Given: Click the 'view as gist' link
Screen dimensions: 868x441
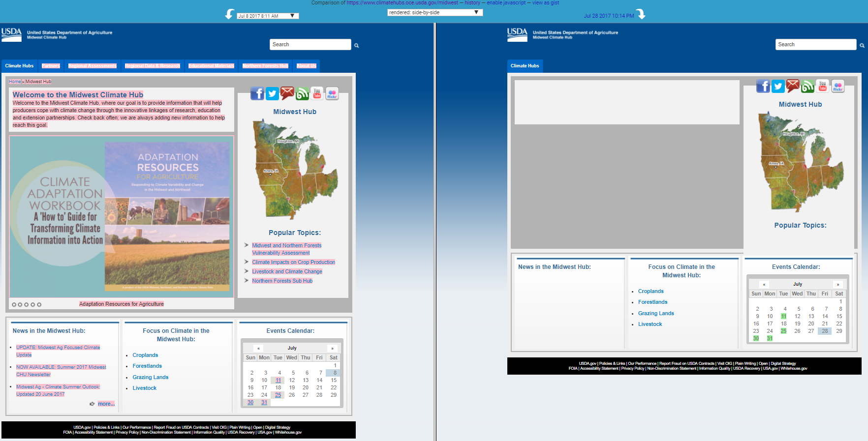Looking at the screenshot, I should [x=545, y=3].
